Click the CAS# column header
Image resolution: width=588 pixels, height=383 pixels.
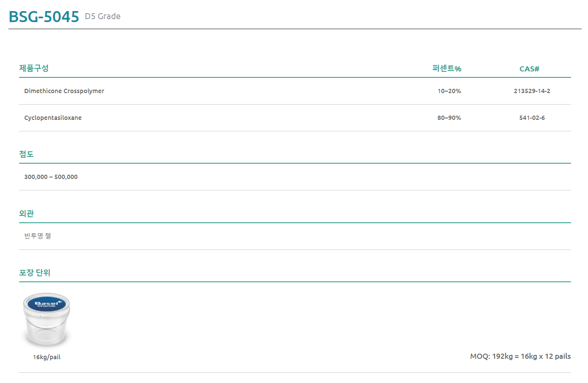coord(529,69)
